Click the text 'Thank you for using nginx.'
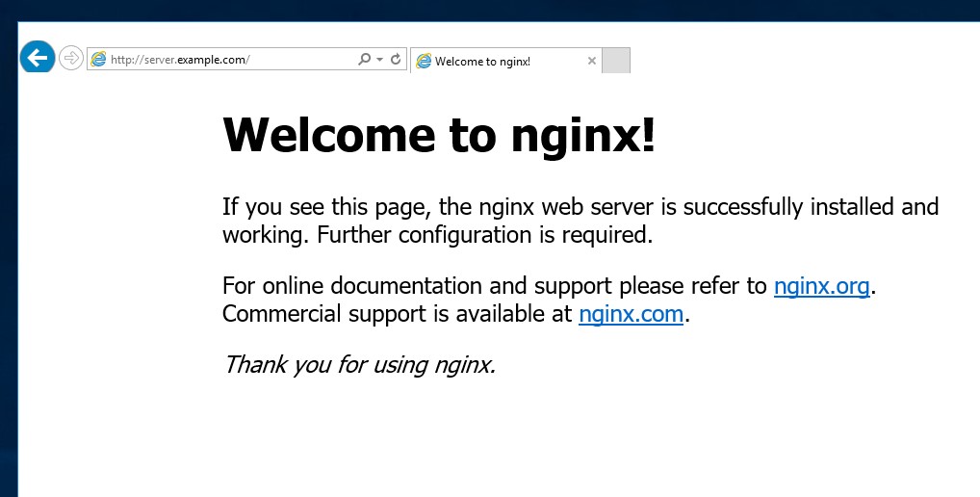 point(360,364)
